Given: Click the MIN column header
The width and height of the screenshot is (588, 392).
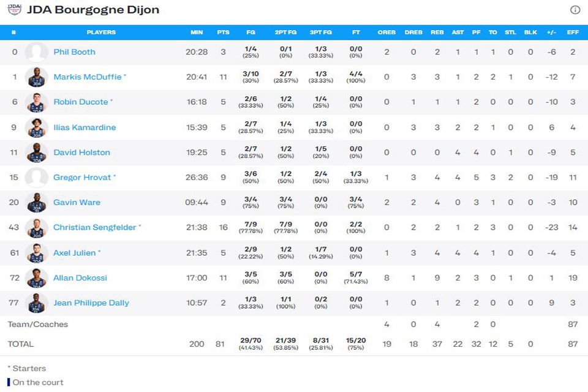Looking at the screenshot, I should coord(197,32).
